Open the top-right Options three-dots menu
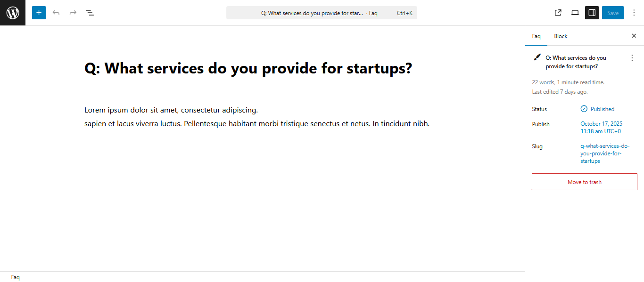This screenshot has height=282, width=644. [634, 13]
